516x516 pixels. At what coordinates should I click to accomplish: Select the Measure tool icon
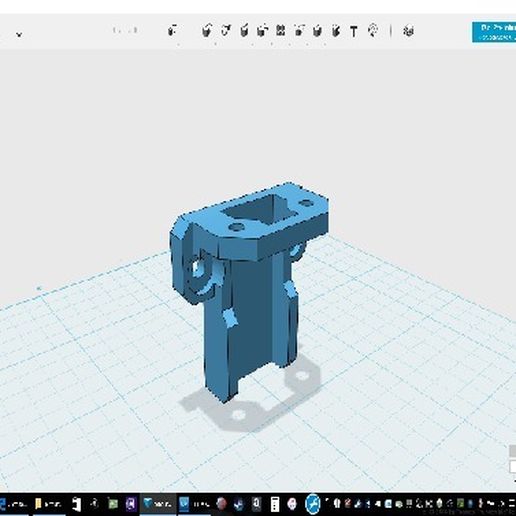point(336,31)
